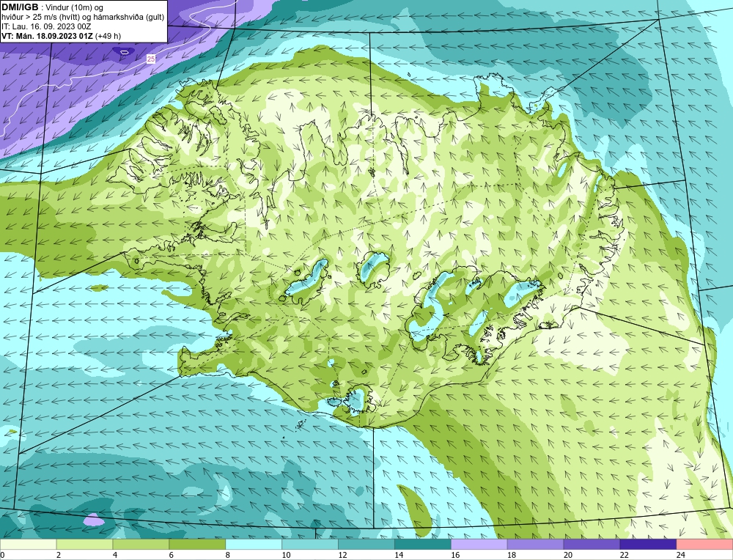Click the 18-20 m/s purple swatch

[x=535, y=545]
